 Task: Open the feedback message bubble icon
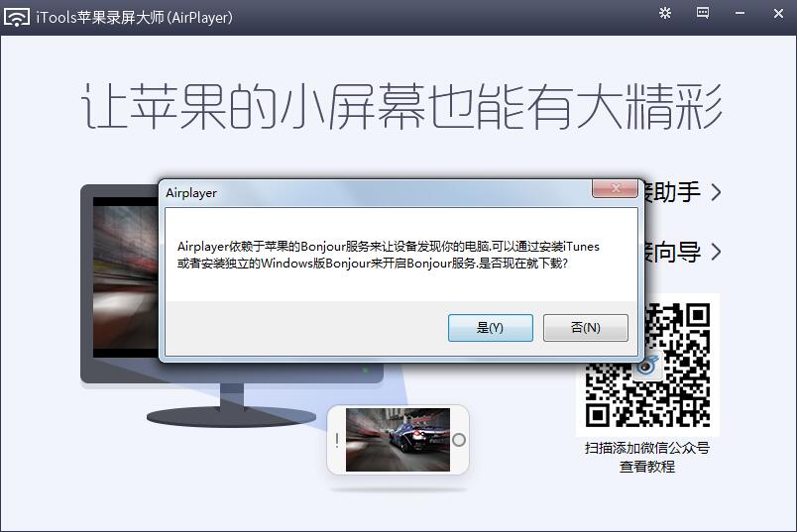[x=703, y=13]
